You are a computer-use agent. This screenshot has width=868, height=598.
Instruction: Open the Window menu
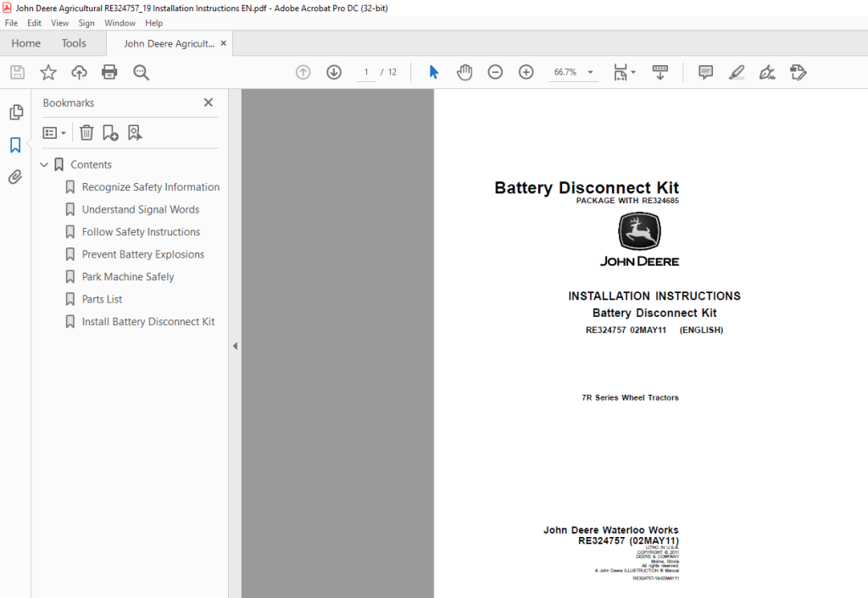point(120,23)
